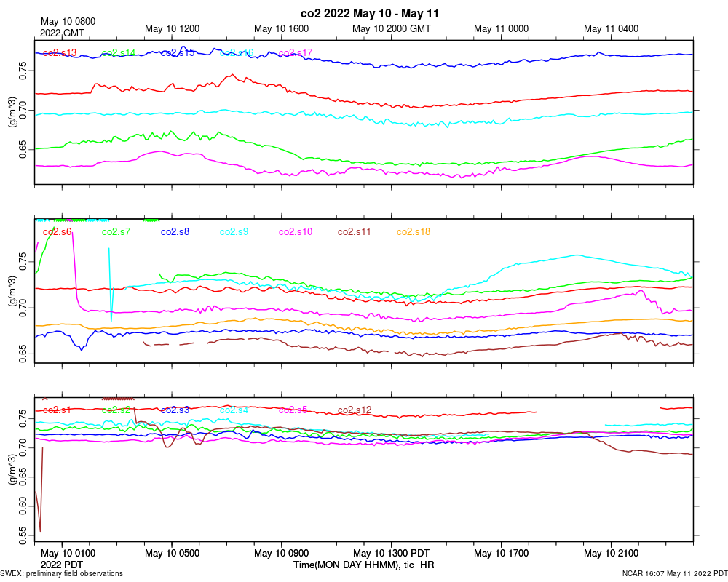Select the co2.s15 legend label
The image size is (728, 582).
[x=178, y=53]
